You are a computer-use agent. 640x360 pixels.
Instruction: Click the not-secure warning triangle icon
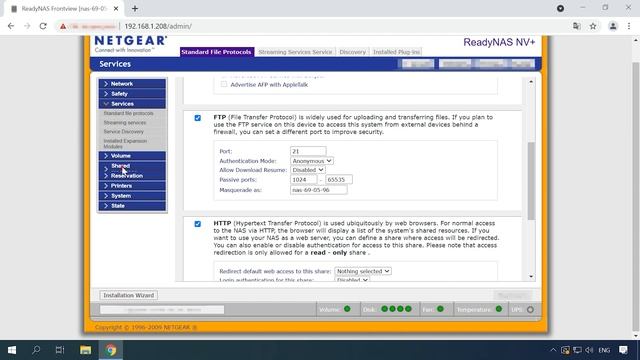(x=63, y=26)
